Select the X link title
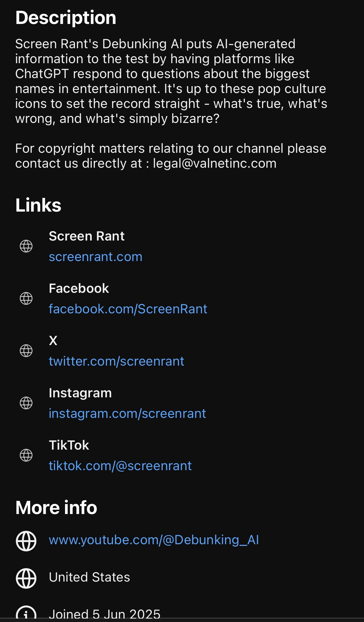The height and width of the screenshot is (622, 364). click(x=53, y=341)
